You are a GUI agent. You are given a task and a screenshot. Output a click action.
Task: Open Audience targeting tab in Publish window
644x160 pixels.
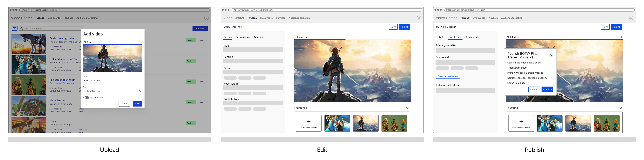[512, 18]
